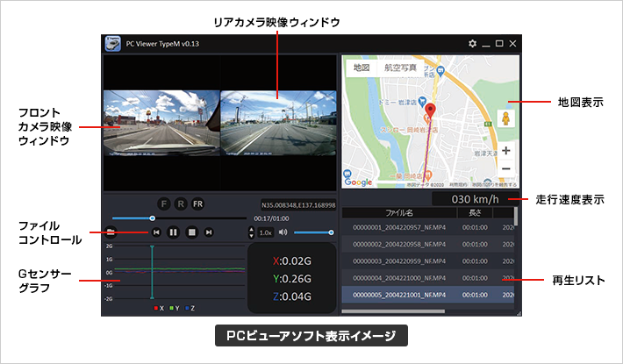Pause playback of the video
Viewport: 623px width, 364px height.
(x=173, y=232)
